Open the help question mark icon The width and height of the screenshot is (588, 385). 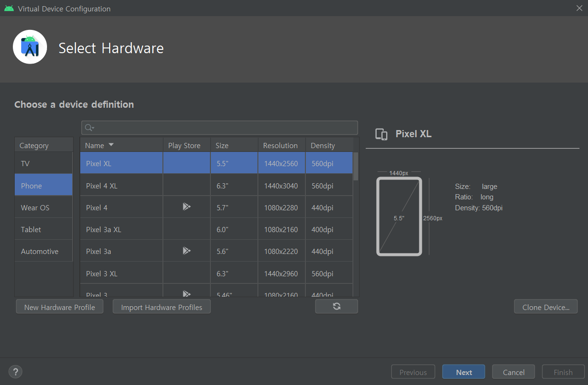(x=16, y=372)
